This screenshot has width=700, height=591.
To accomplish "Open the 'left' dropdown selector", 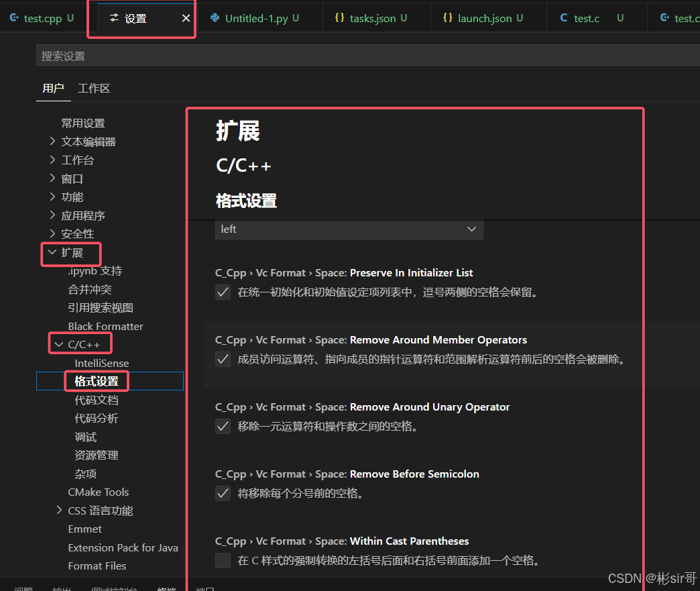I will point(349,229).
